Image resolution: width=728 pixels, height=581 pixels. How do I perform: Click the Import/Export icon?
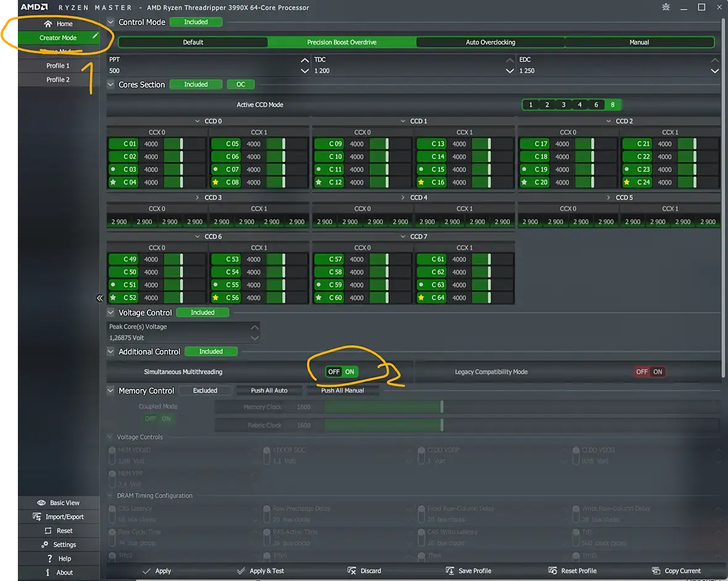[36, 516]
